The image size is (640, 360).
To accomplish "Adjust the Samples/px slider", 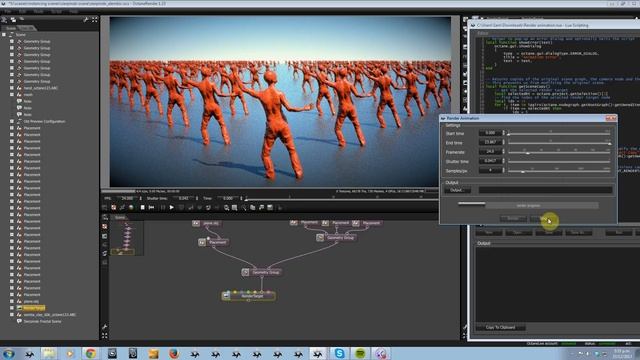I will tap(559, 171).
